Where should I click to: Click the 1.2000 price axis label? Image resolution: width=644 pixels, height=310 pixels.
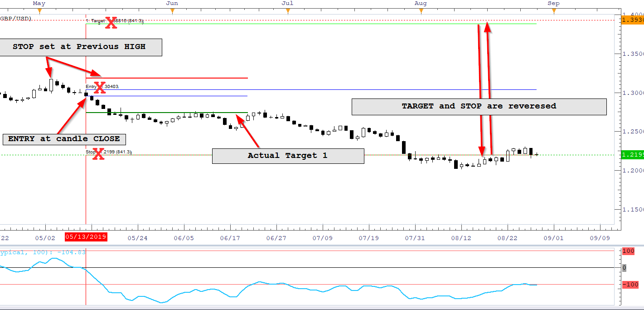[634, 171]
